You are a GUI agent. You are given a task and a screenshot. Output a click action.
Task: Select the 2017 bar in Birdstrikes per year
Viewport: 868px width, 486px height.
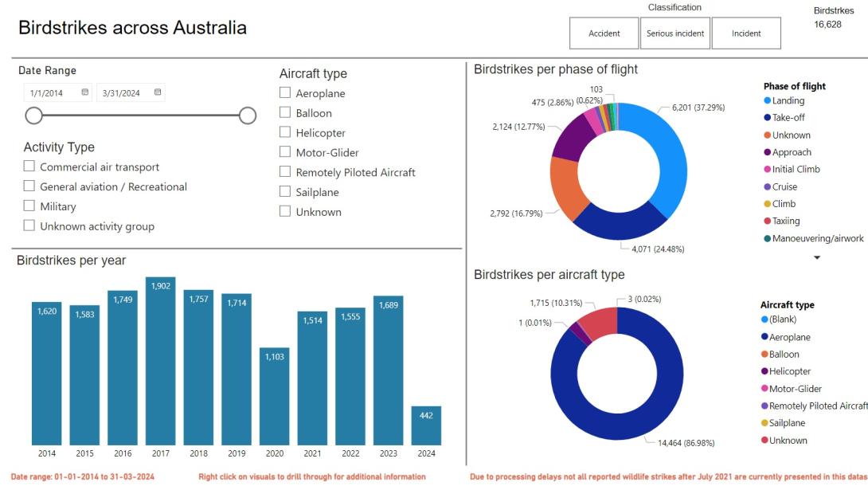click(160, 359)
